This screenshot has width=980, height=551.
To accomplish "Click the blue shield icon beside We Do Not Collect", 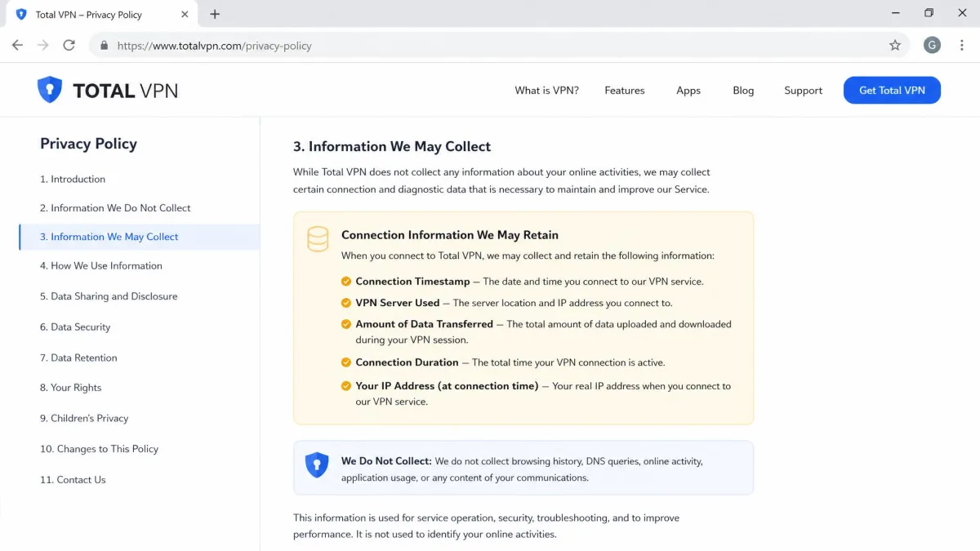I will 317,464.
